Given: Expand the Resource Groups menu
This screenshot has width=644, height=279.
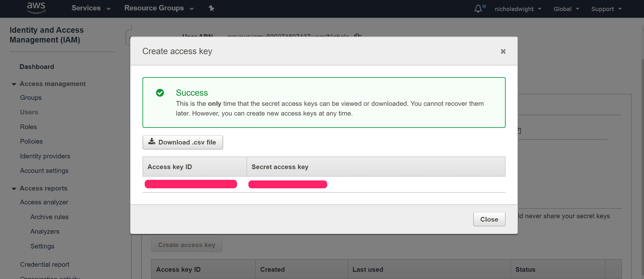Looking at the screenshot, I should tap(159, 8).
